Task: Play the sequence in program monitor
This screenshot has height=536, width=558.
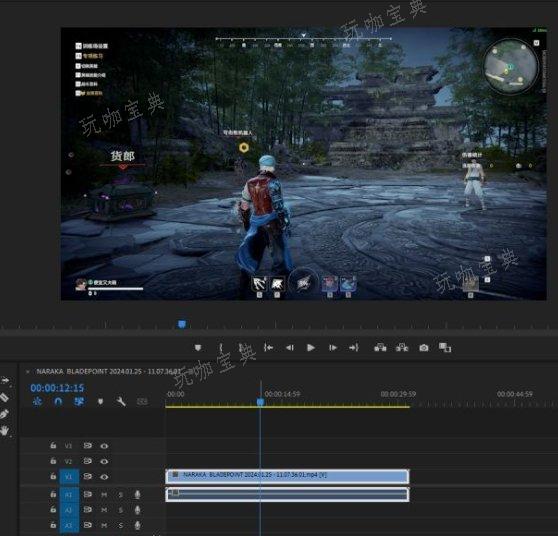Action: (x=311, y=348)
